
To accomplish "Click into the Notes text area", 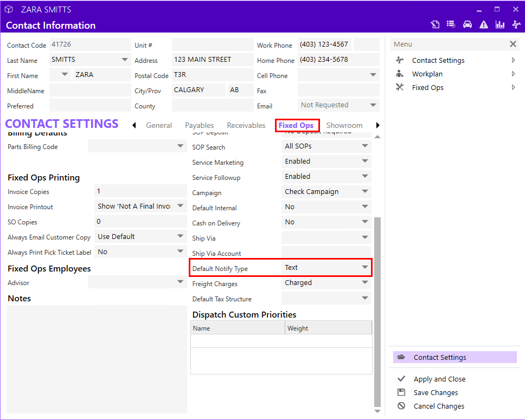I will coord(97,359).
